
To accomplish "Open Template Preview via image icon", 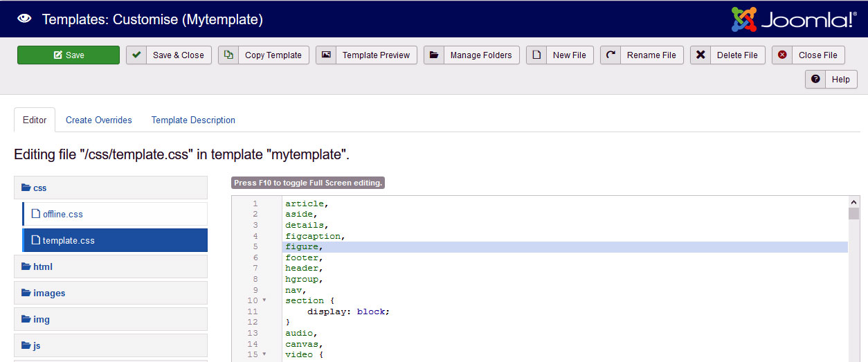I will tap(326, 55).
